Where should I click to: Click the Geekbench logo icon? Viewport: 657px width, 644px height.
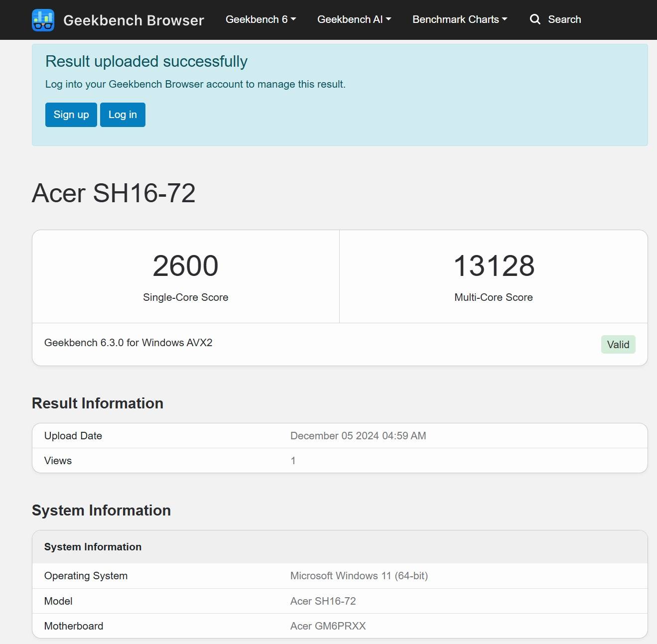click(x=43, y=20)
